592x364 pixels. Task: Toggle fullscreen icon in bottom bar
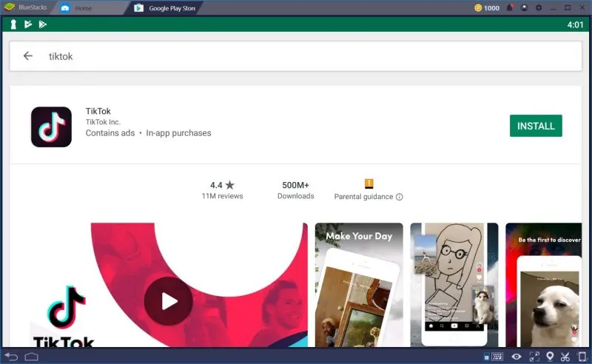(x=534, y=357)
